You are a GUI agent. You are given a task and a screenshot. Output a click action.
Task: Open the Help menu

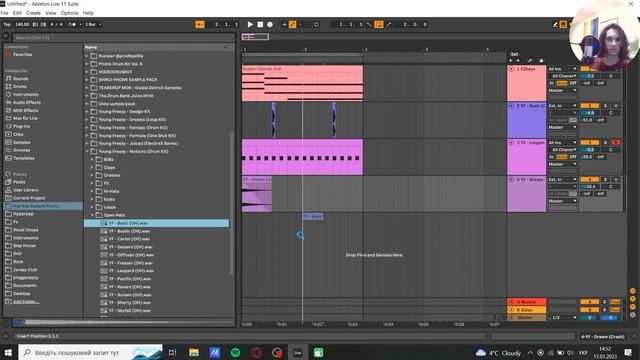pyautogui.click(x=88, y=13)
